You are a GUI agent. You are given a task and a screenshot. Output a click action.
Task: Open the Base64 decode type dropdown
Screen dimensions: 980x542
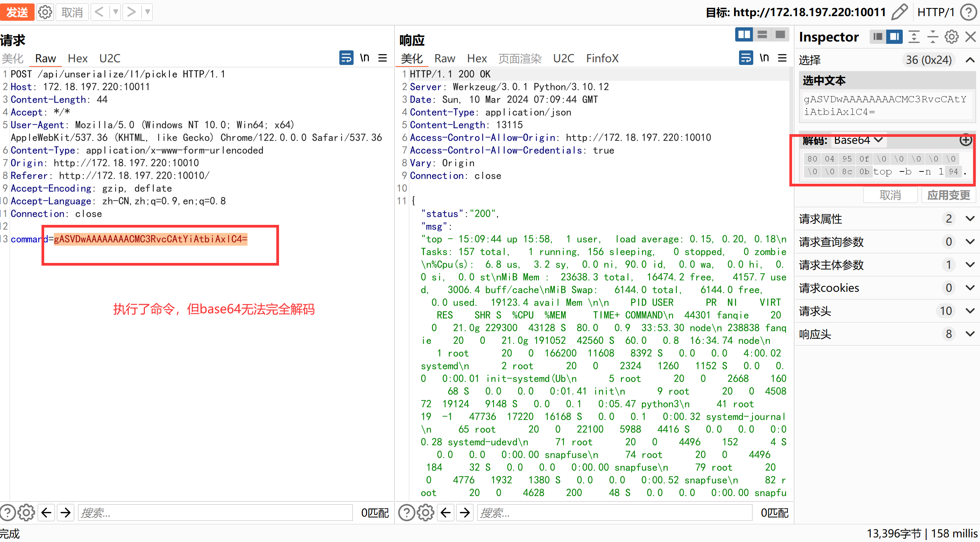[x=858, y=140]
